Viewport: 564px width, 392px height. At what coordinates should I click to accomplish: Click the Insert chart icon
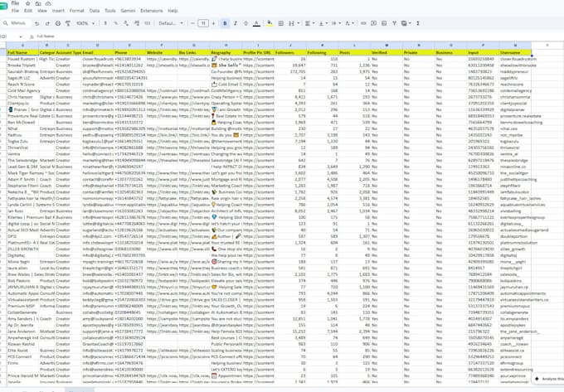[384, 23]
